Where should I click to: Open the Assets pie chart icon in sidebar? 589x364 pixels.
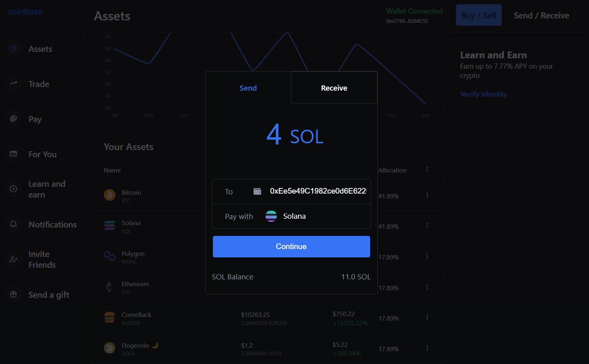coord(13,49)
